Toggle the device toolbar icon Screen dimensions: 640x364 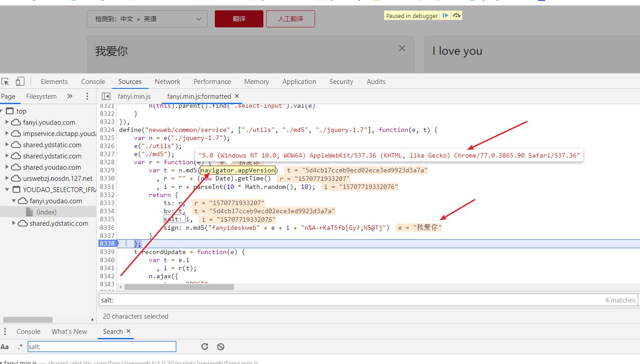[20, 81]
